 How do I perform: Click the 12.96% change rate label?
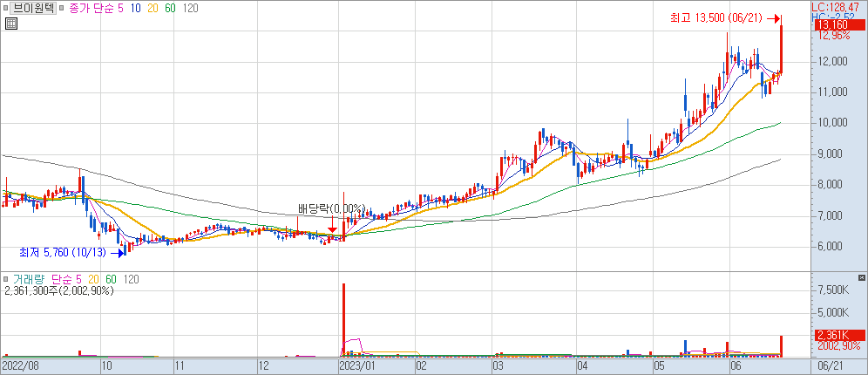(833, 36)
